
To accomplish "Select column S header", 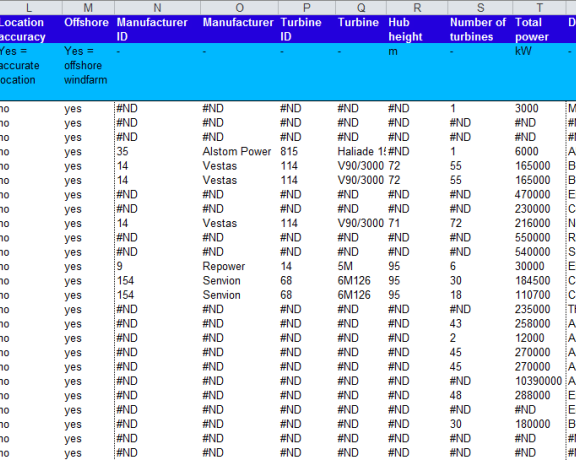I will [480, 7].
